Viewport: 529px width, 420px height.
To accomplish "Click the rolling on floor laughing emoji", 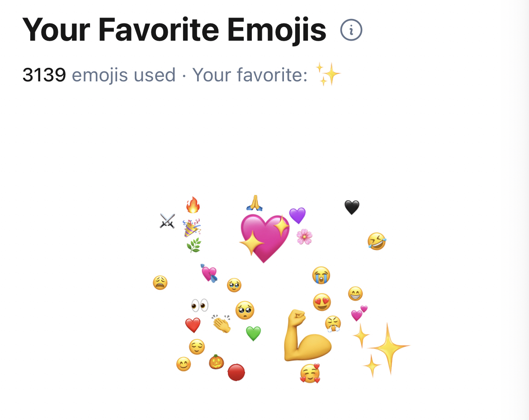I will (377, 241).
